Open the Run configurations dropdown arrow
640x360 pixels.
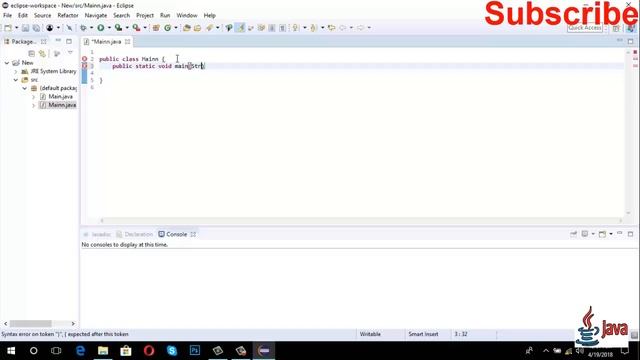click(x=109, y=28)
